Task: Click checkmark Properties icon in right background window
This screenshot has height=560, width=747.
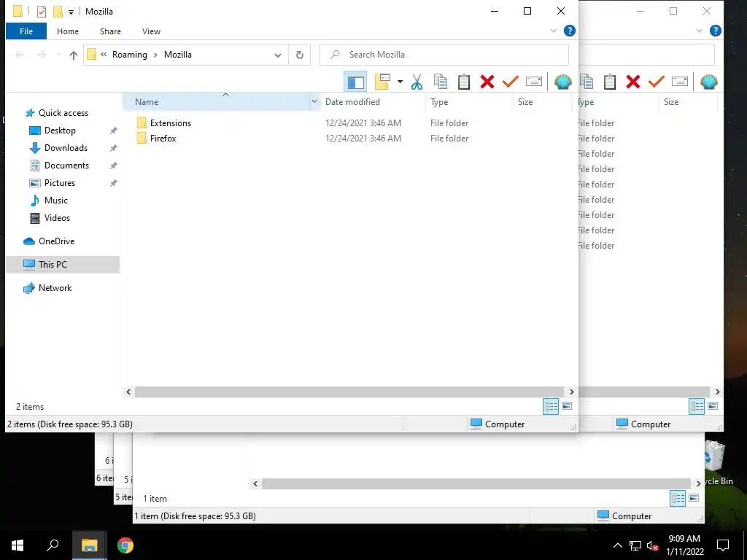Action: pos(657,82)
